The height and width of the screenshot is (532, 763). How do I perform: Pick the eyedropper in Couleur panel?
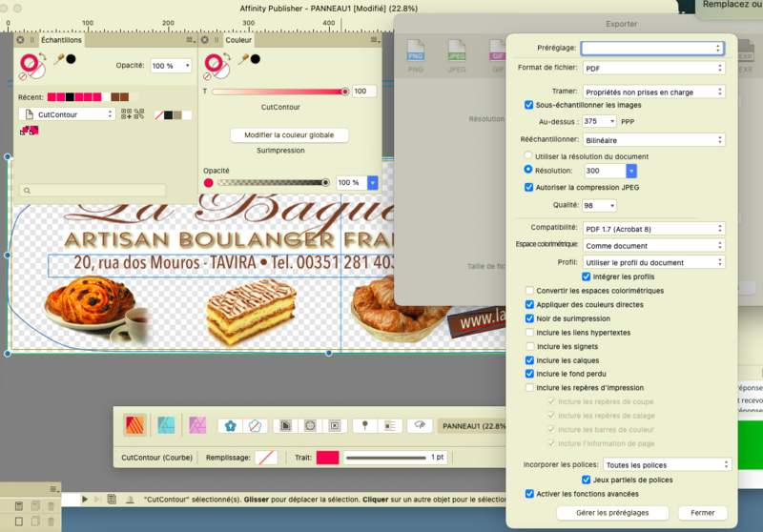pos(243,59)
